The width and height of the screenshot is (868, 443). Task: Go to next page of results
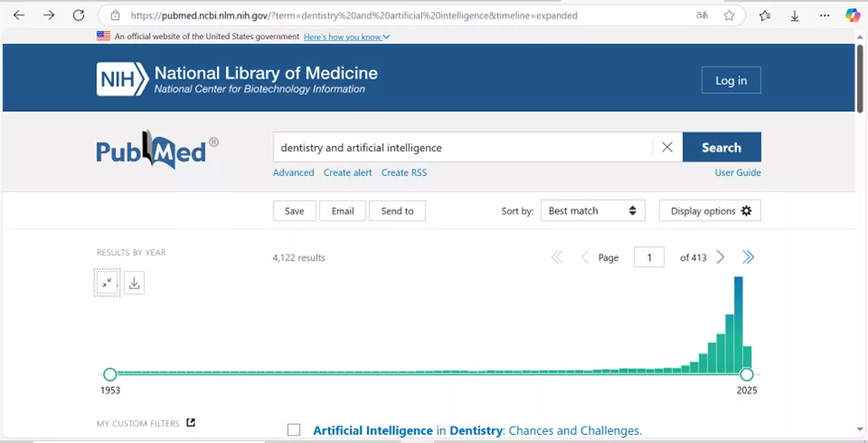point(720,258)
